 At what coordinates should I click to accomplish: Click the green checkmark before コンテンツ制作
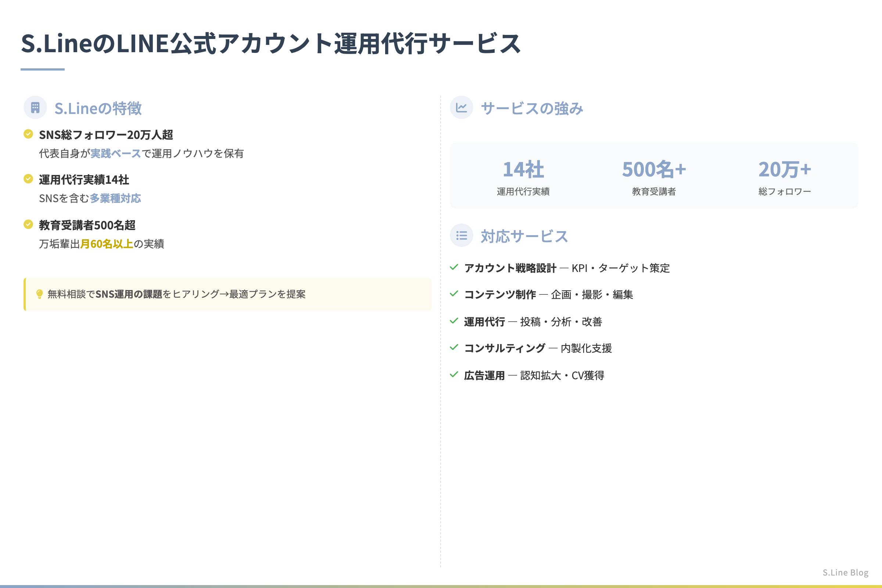click(x=454, y=294)
